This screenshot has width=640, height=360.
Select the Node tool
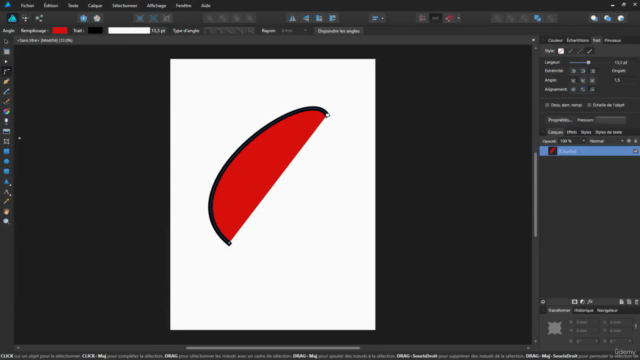click(6, 62)
